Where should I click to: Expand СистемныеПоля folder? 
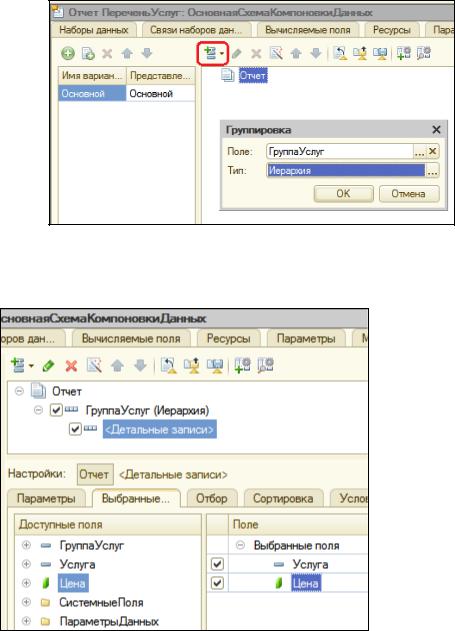pyautogui.click(x=26, y=602)
